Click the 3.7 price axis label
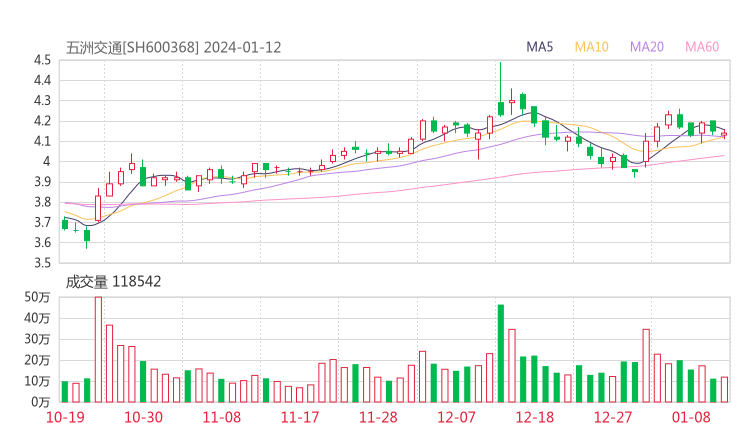Viewport: 740px width, 440px height. coord(42,222)
